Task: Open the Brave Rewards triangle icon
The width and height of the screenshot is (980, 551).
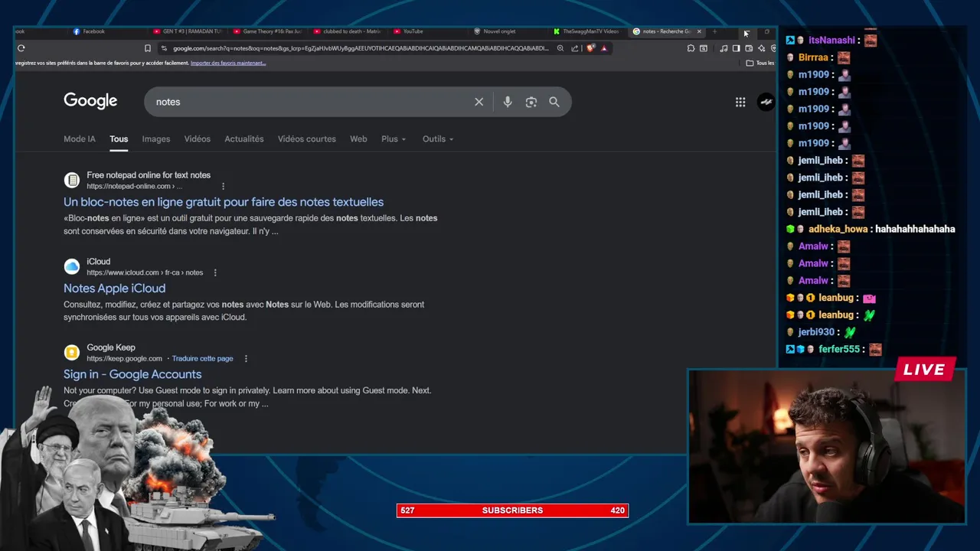Action: pyautogui.click(x=604, y=48)
